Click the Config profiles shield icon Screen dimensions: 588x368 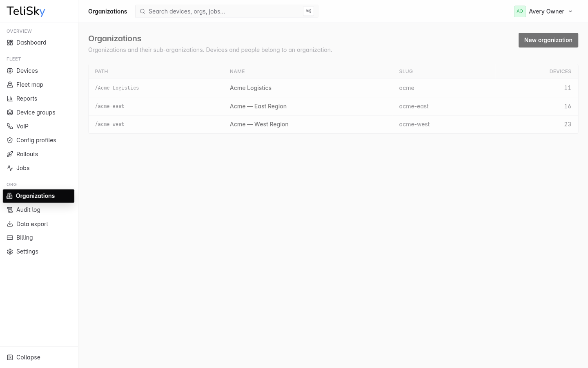pyautogui.click(x=10, y=140)
